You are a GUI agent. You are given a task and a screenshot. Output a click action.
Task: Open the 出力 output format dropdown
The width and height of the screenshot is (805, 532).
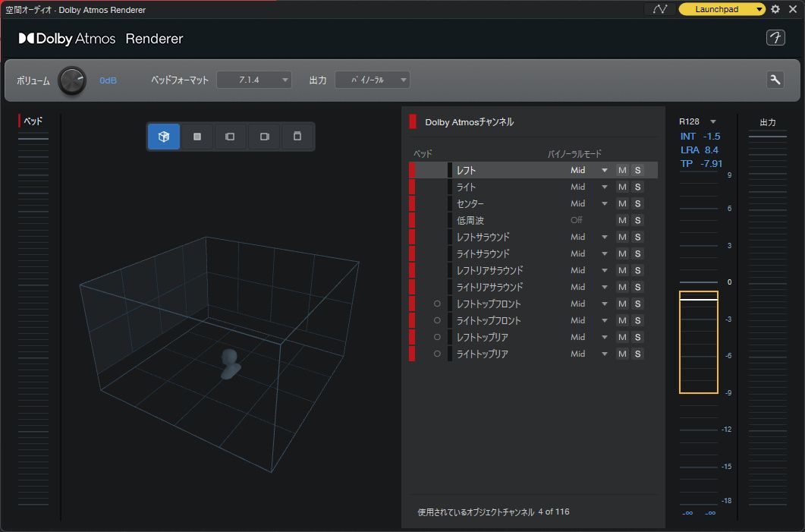pos(372,80)
